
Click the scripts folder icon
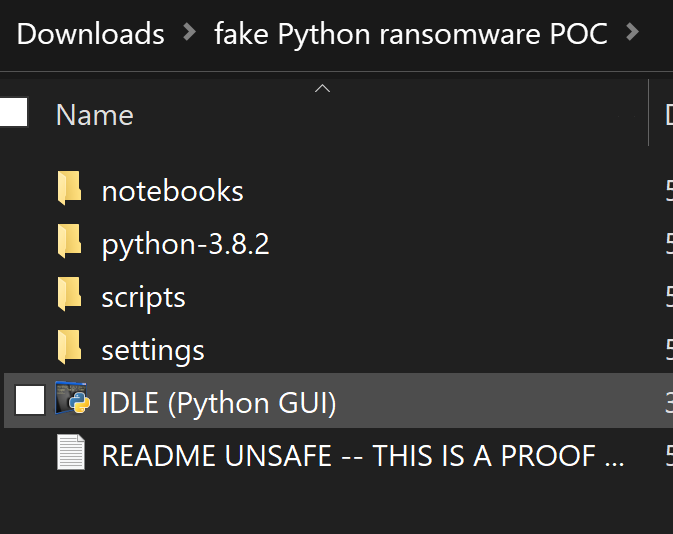(69, 296)
